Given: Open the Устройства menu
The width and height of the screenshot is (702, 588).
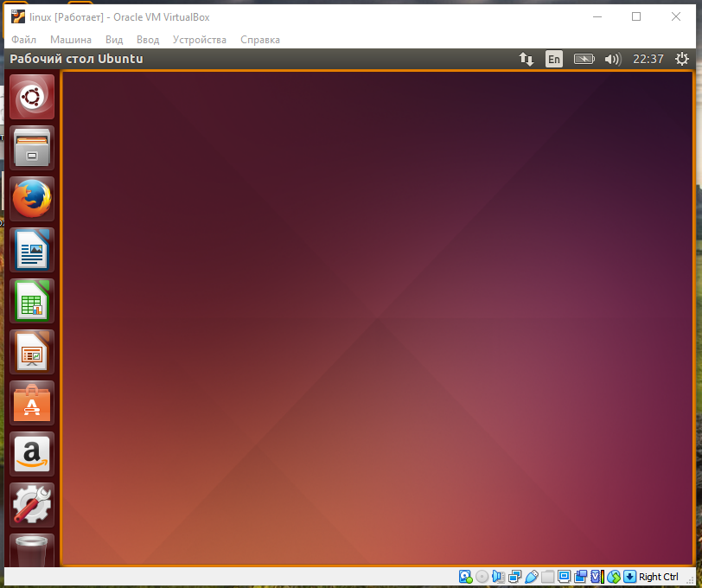Looking at the screenshot, I should coord(200,40).
